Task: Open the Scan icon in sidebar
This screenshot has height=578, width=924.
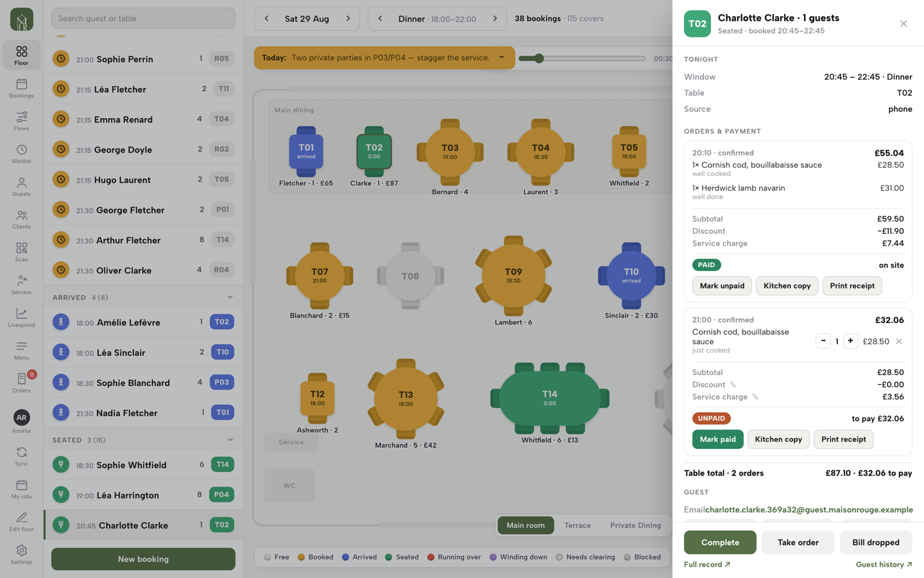Action: coord(21,252)
